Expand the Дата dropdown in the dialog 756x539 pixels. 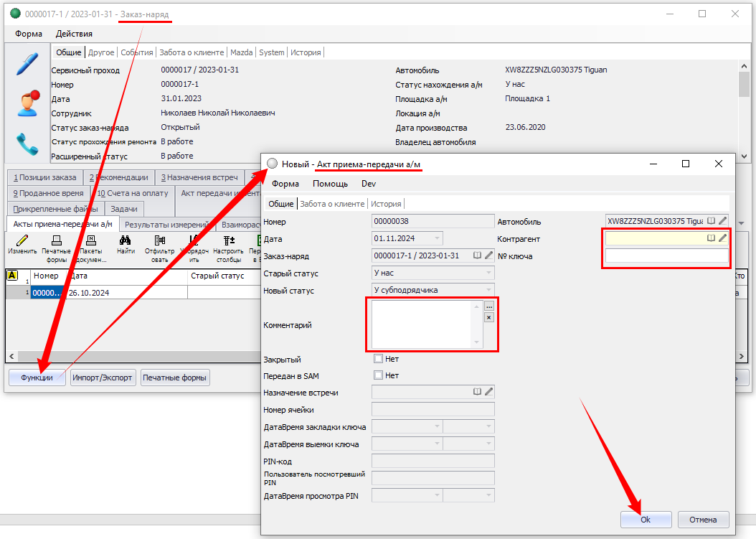[x=437, y=238]
